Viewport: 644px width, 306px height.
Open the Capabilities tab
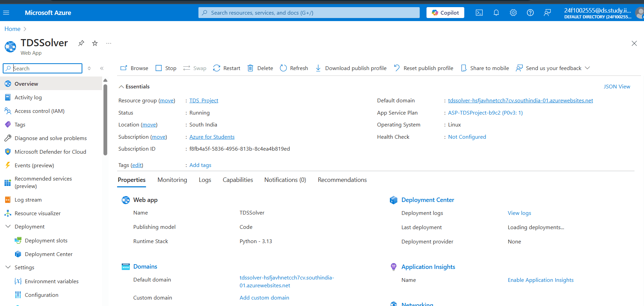pos(238,180)
